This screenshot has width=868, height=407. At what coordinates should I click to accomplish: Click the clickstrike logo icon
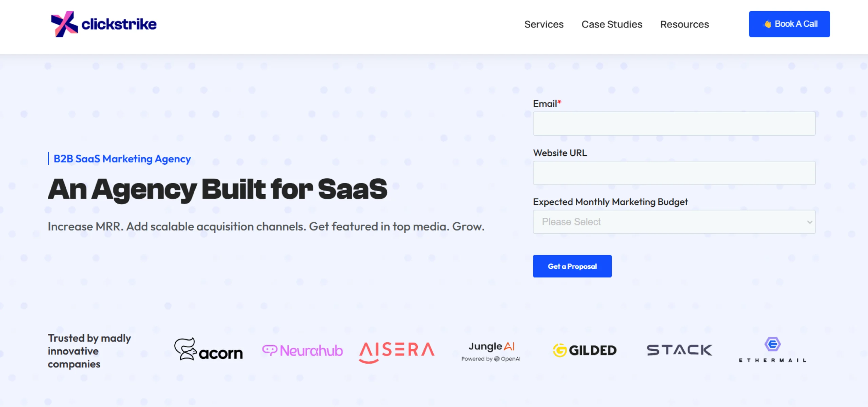click(x=64, y=24)
